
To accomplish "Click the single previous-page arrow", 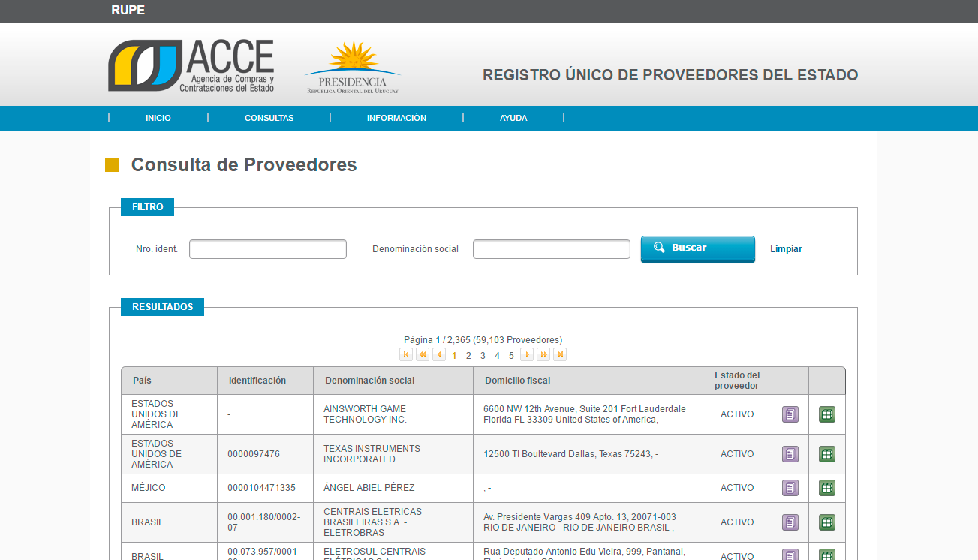I will (x=439, y=354).
